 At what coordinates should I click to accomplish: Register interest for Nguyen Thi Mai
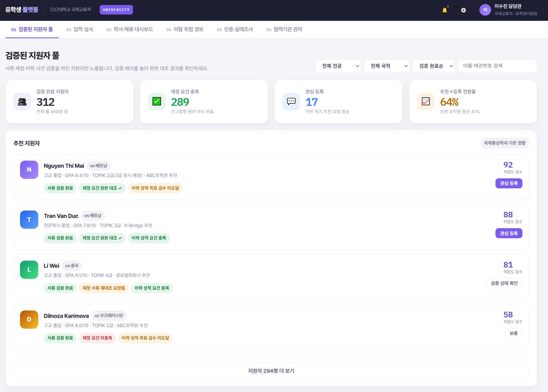(x=509, y=184)
